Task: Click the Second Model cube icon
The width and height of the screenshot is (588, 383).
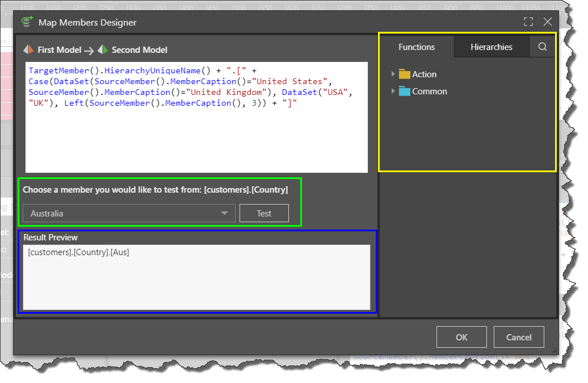Action: point(103,50)
